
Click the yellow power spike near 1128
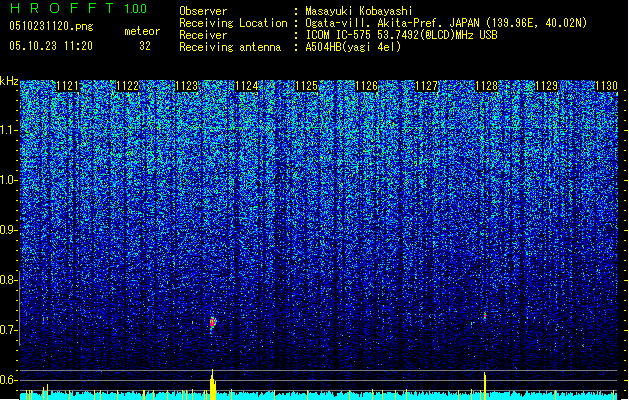point(485,386)
